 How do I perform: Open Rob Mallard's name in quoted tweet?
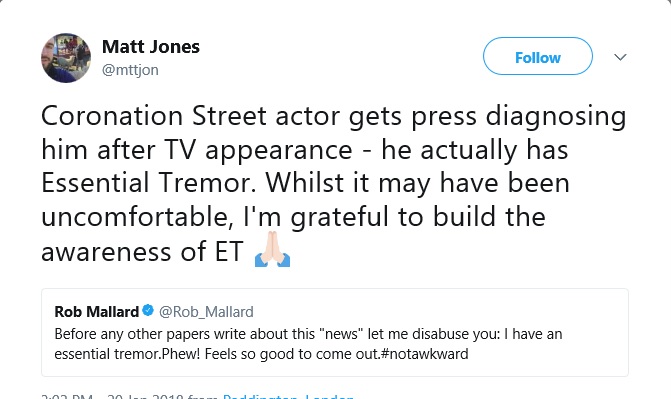point(97,312)
